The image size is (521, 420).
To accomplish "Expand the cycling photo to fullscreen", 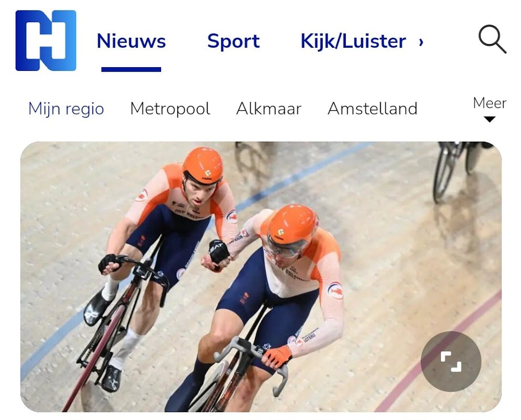I will pyautogui.click(x=451, y=362).
